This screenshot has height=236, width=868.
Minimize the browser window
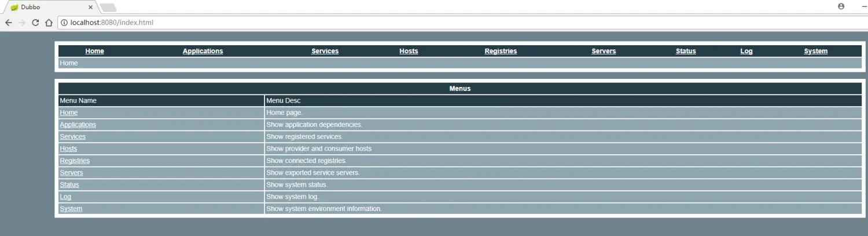point(865,6)
